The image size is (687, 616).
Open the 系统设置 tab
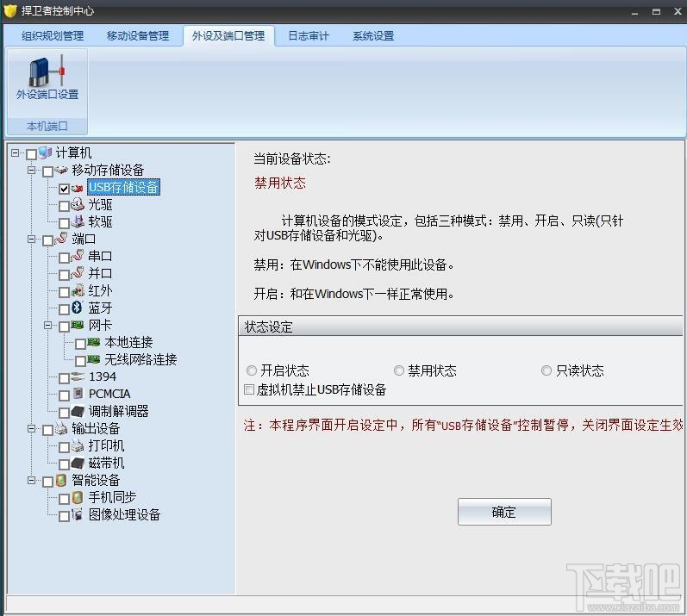[373, 36]
